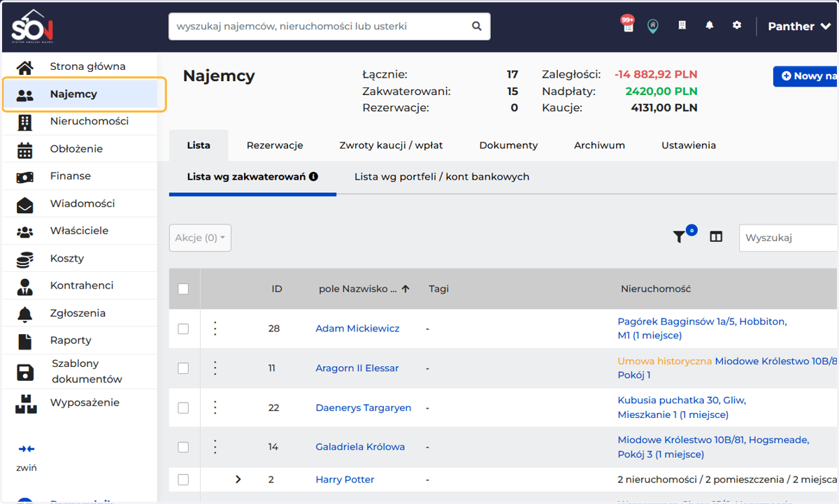Expand the Harry Potter row chevron
This screenshot has height=504, width=839.
[x=238, y=480]
